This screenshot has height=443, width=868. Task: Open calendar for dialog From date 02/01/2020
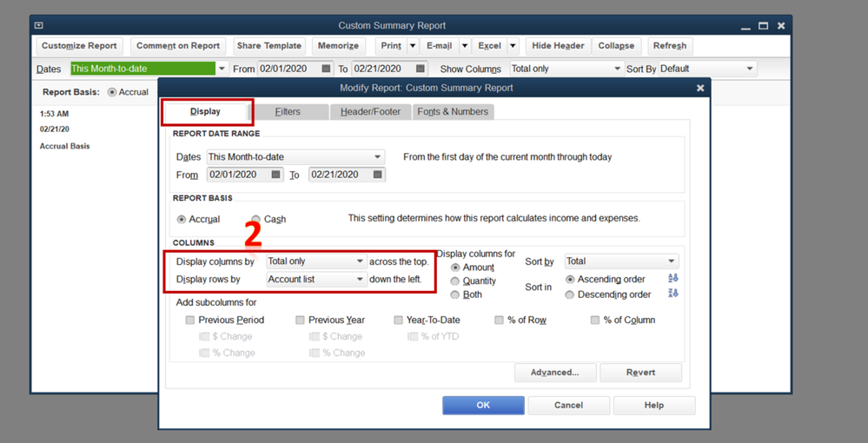click(x=275, y=175)
